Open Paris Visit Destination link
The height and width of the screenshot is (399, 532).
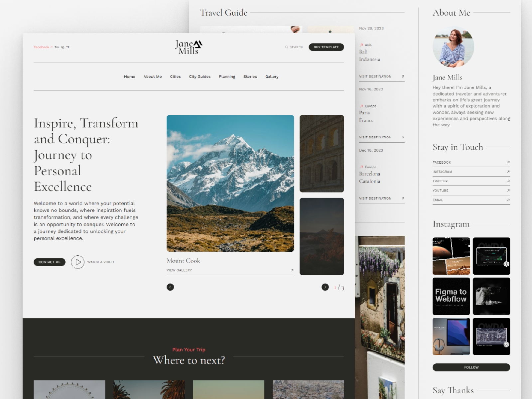click(x=375, y=137)
